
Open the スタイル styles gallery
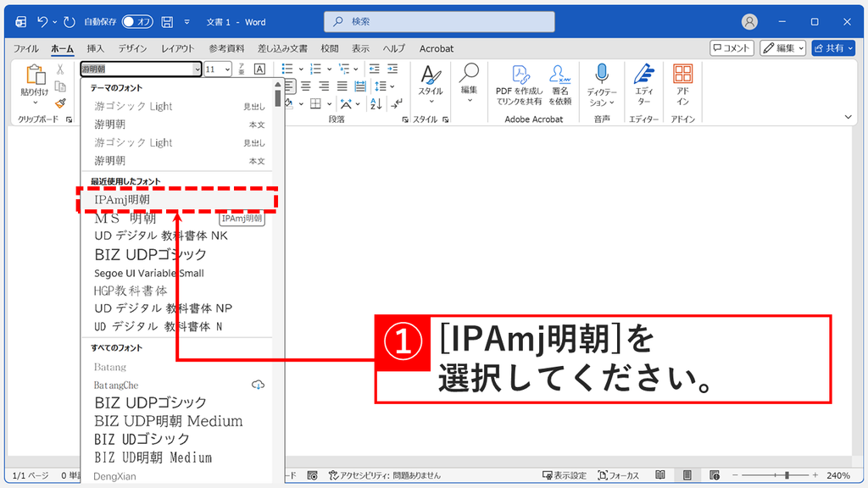(431, 85)
